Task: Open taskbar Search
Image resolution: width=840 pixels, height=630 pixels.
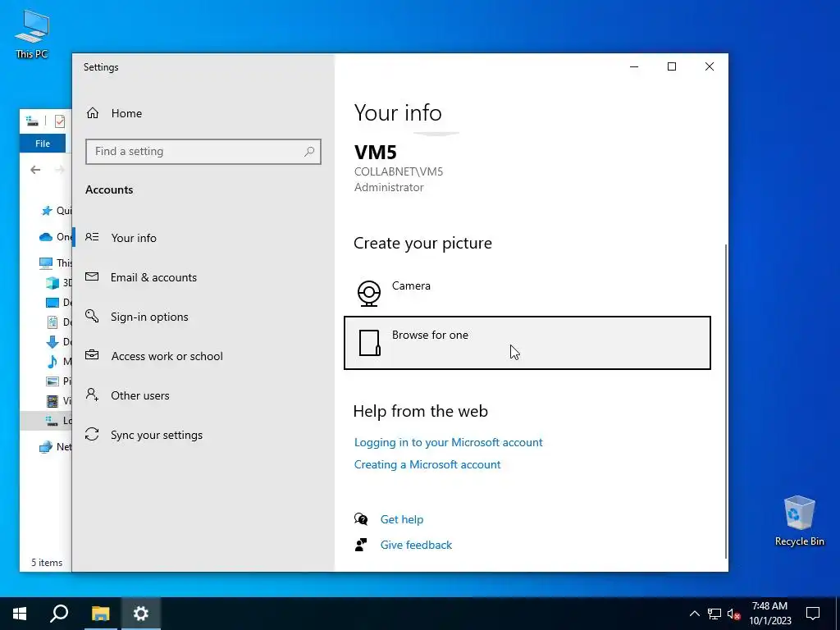Action: [59, 614]
